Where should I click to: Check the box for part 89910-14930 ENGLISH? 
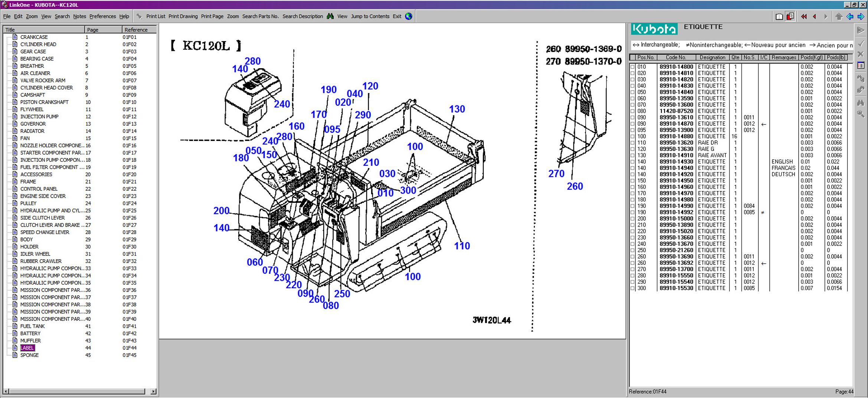tap(633, 162)
